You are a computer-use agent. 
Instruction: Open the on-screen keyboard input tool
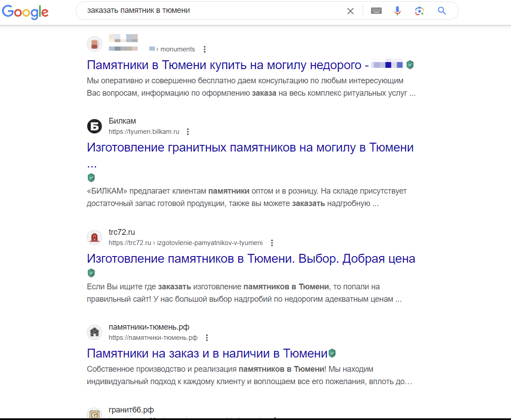click(376, 11)
